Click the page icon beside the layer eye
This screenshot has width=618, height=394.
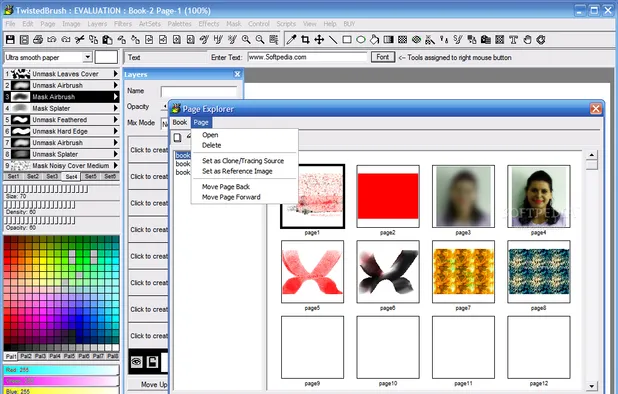[x=152, y=362]
